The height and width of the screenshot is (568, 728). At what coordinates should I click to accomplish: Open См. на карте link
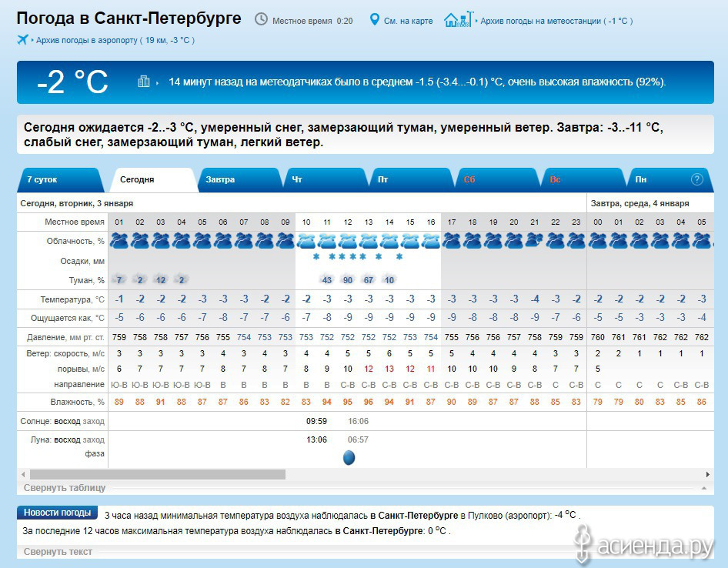[408, 21]
